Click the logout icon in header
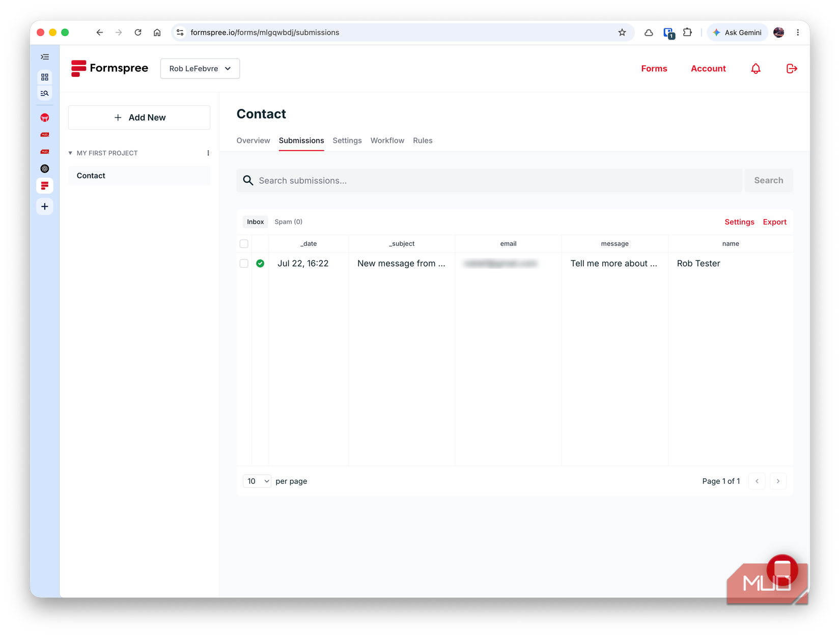Viewport: 840px width, 637px height. pos(792,69)
